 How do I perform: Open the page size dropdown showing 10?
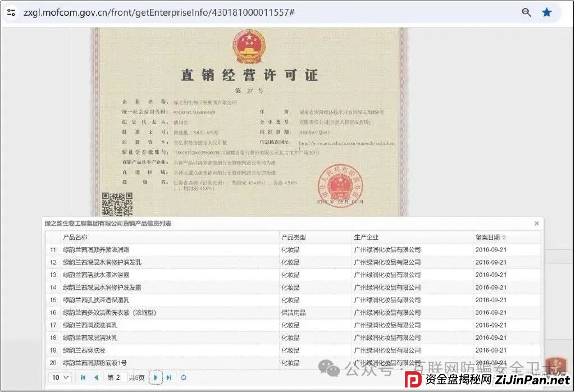pos(56,378)
